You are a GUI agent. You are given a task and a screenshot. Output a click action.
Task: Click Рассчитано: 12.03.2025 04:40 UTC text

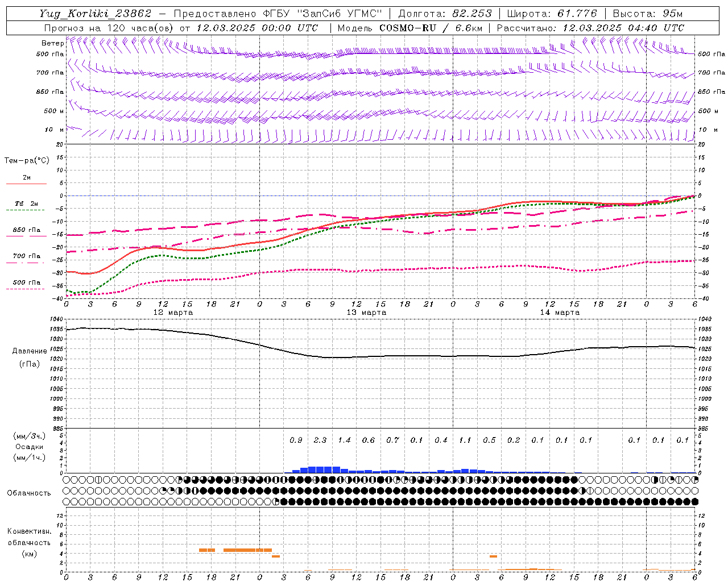pos(590,28)
